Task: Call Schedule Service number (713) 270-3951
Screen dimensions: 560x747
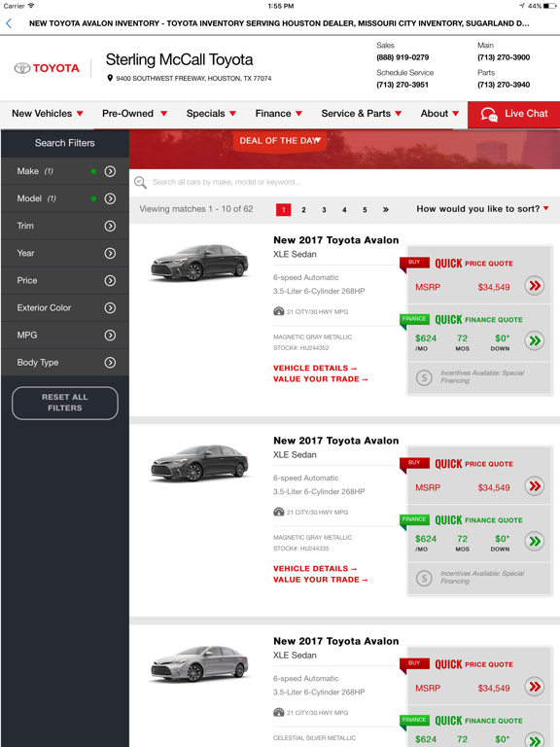Action: point(402,85)
